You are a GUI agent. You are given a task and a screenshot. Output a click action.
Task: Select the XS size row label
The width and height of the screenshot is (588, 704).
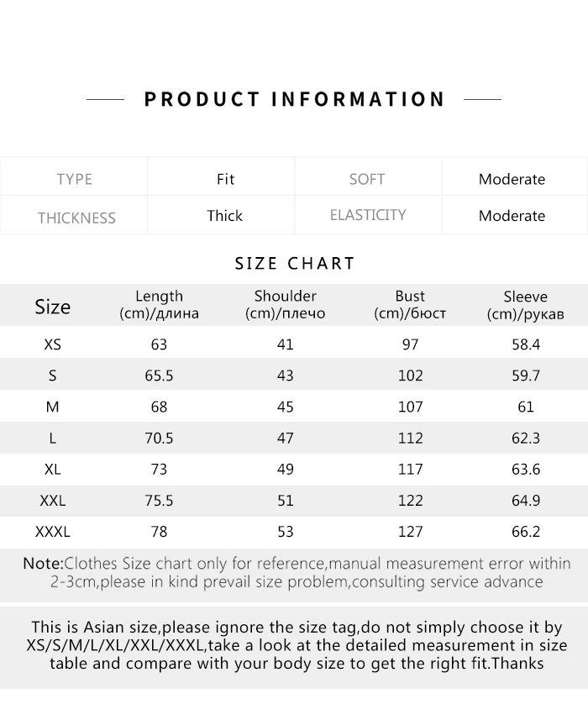pos(52,344)
